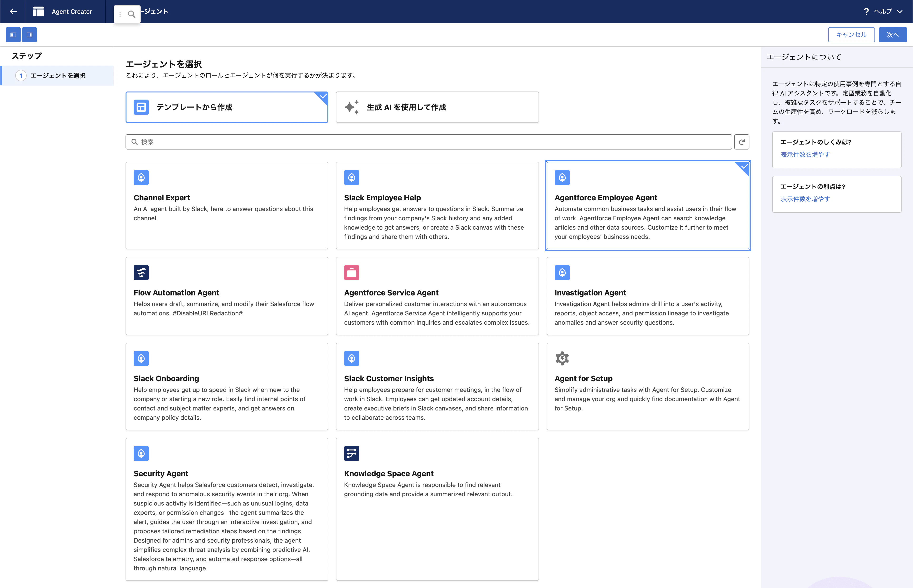Toggle the right panel visibility icon
Image resolution: width=913 pixels, height=588 pixels.
[29, 35]
